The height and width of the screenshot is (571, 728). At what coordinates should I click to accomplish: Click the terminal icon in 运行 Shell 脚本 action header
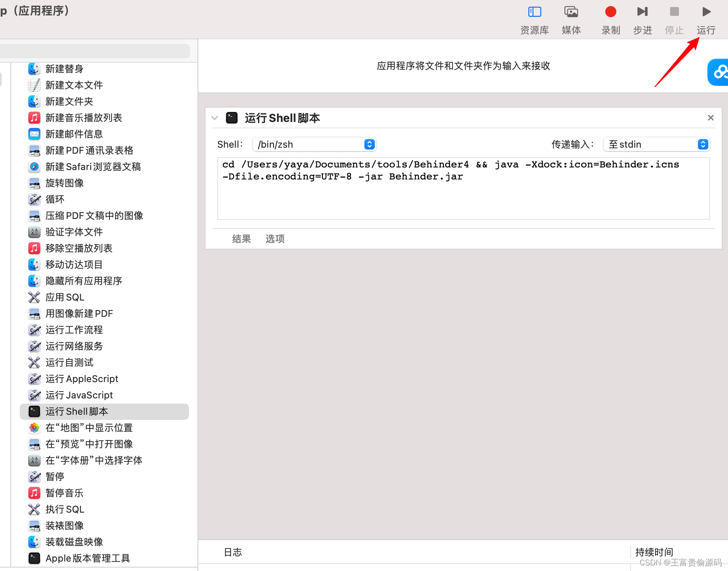click(232, 118)
